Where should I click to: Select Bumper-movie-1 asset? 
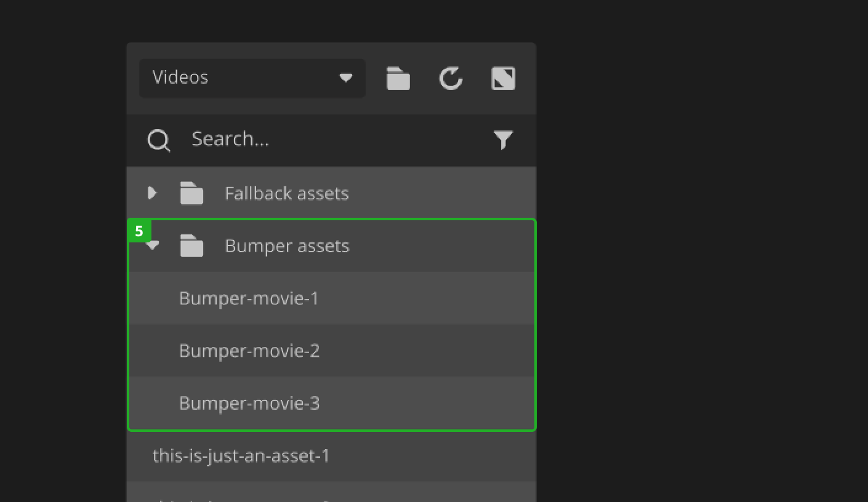[x=249, y=298]
